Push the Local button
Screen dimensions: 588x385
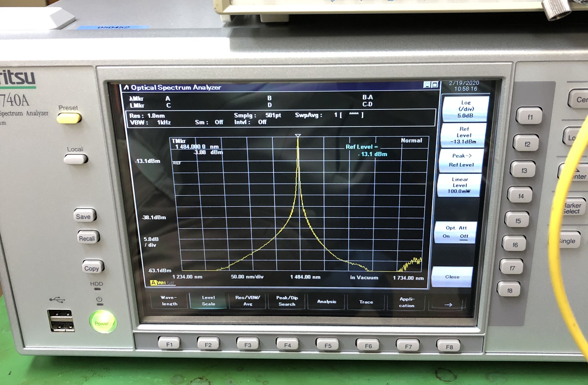pos(76,159)
